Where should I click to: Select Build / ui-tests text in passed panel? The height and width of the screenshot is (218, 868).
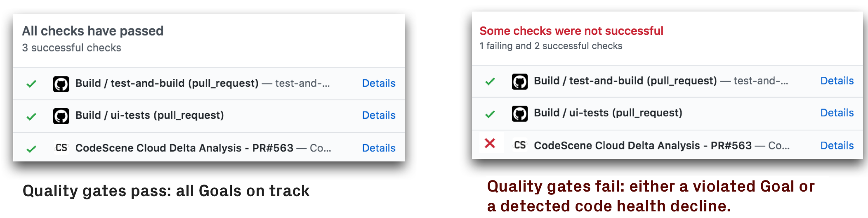(x=150, y=115)
